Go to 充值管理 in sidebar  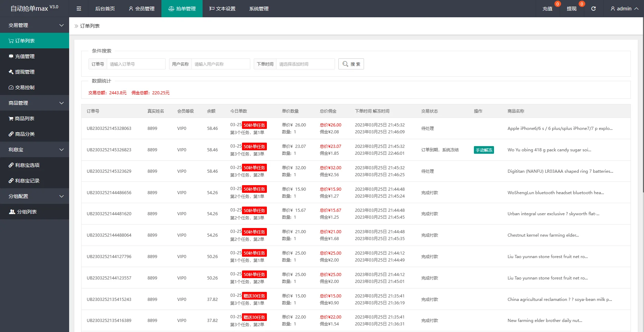pos(25,56)
